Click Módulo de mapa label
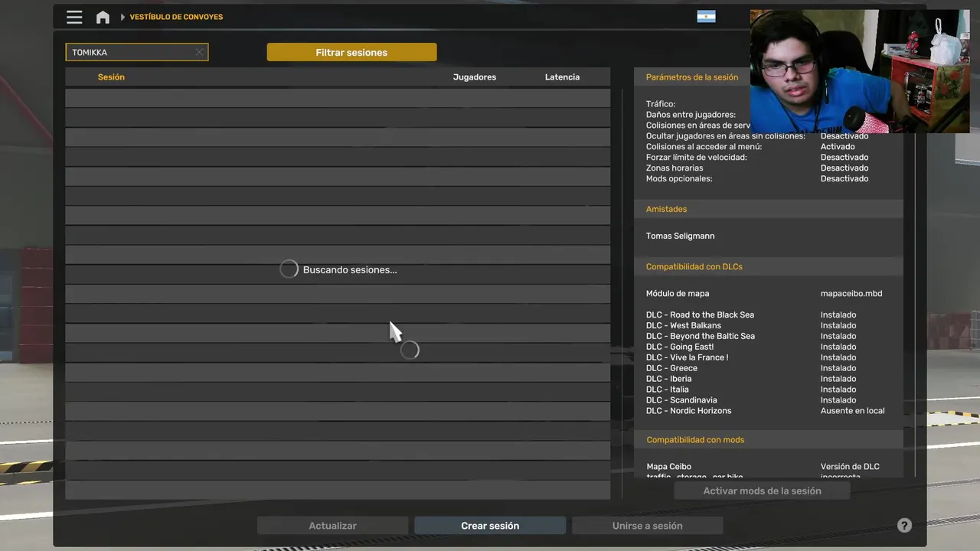This screenshot has width=980, height=551. tap(678, 293)
